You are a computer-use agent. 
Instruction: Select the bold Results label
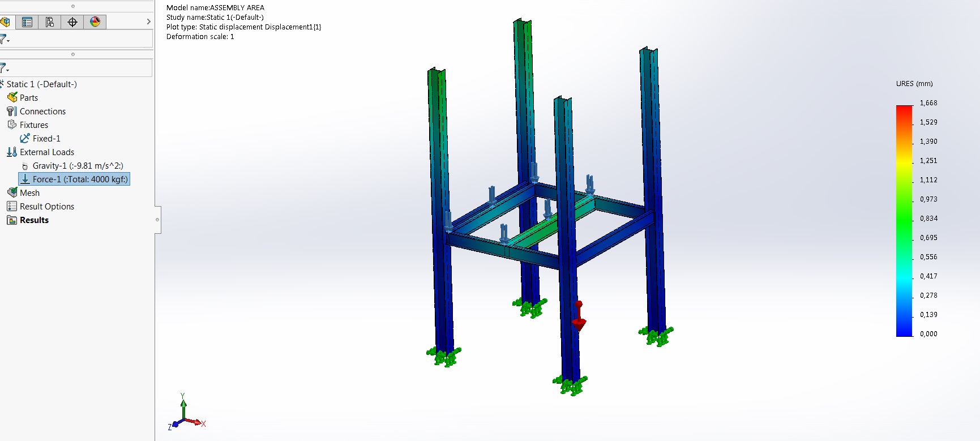pyautogui.click(x=34, y=220)
